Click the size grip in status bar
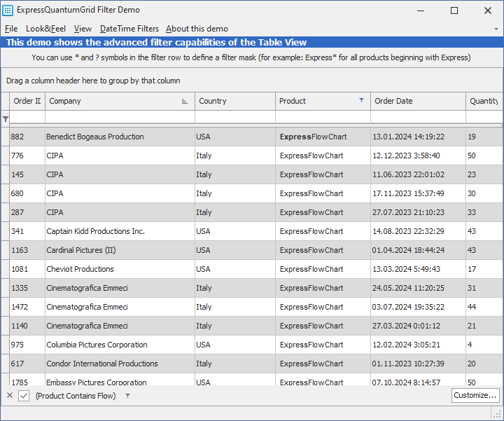The image size is (504, 421). (498, 413)
